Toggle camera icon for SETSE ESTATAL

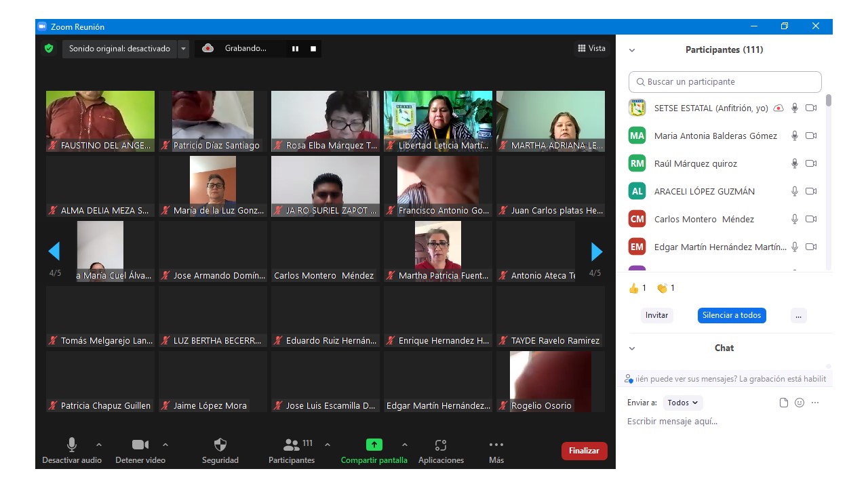pyautogui.click(x=811, y=108)
